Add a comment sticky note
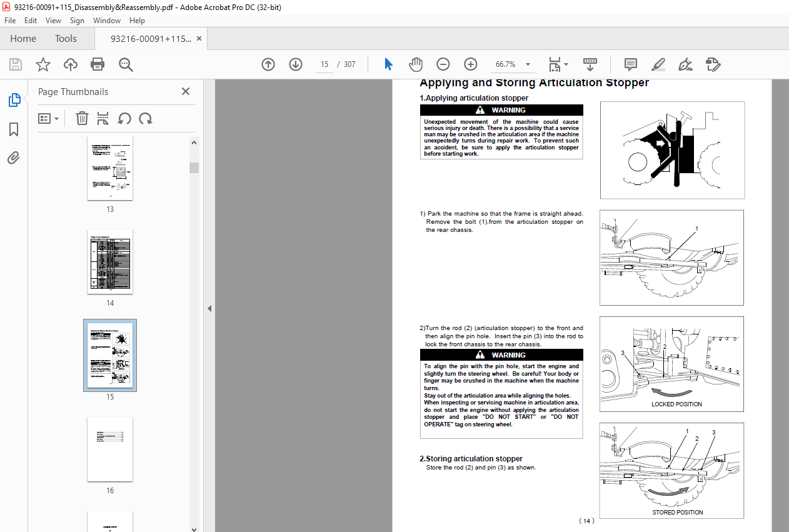This screenshot has width=789, height=532. point(631,64)
